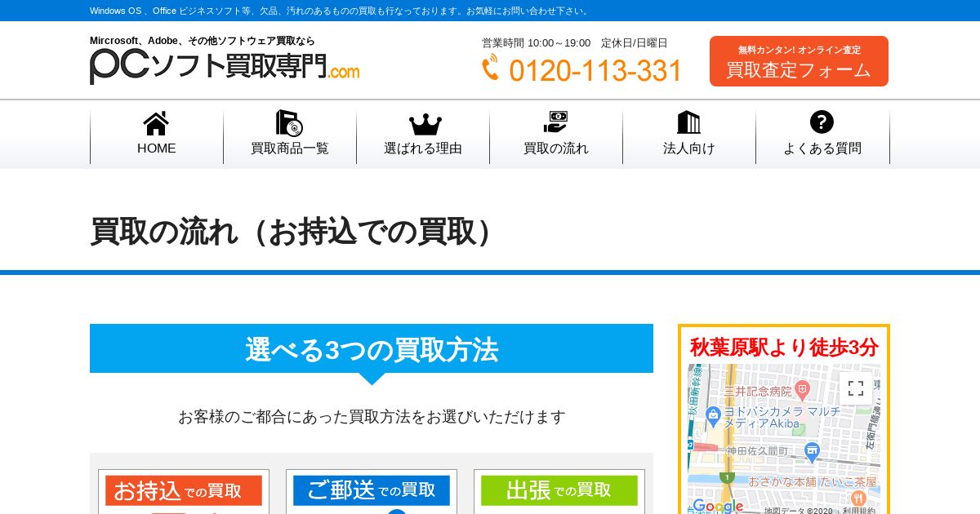Image resolution: width=980 pixels, height=514 pixels.
Task: Open よくある質問 navigation item
Action: 822,137
